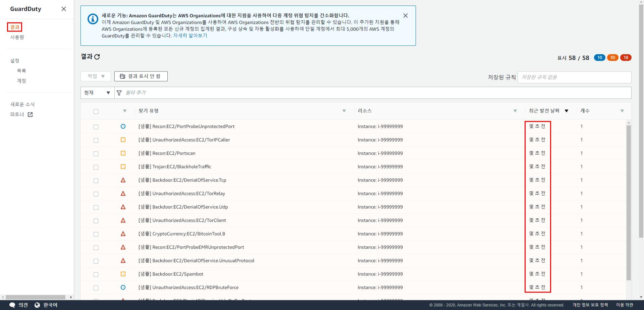Check the Recon:EC2/Portscan finding row
This screenshot has width=644, height=310.
pos(96,154)
